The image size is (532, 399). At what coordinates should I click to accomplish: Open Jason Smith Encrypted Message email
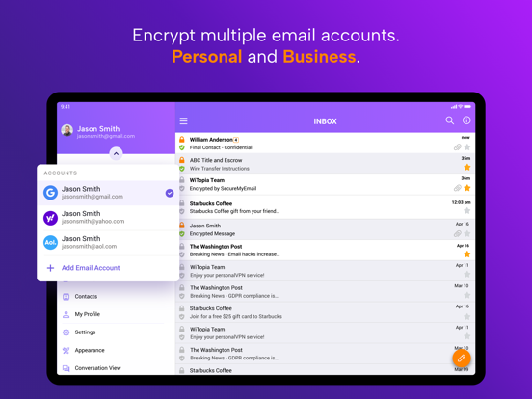[x=325, y=229]
